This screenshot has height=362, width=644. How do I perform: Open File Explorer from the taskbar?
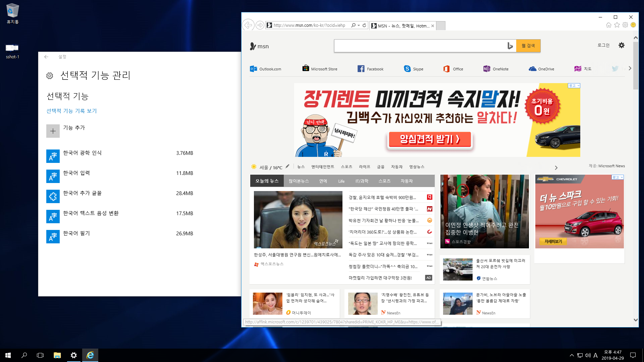tap(57, 355)
